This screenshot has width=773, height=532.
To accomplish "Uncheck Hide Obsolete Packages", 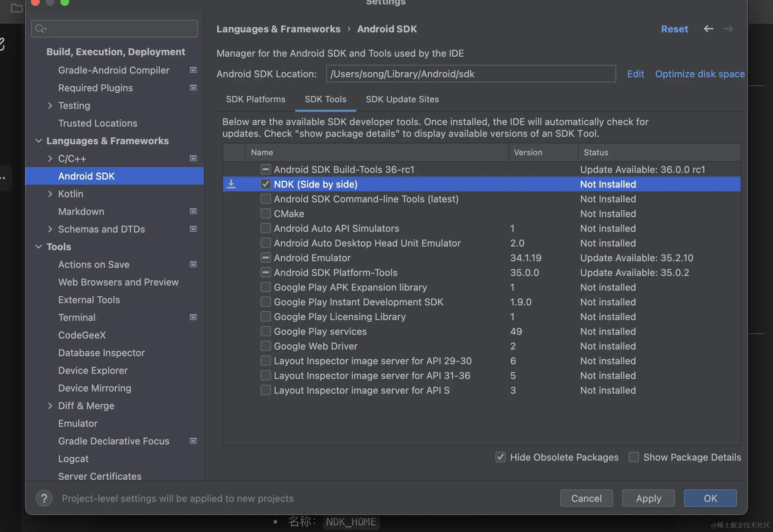I will 500,457.
